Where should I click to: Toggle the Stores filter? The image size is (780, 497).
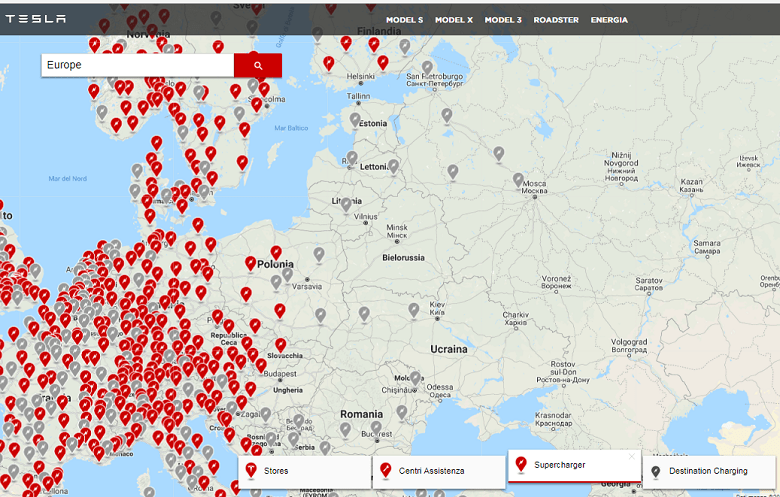tap(304, 471)
